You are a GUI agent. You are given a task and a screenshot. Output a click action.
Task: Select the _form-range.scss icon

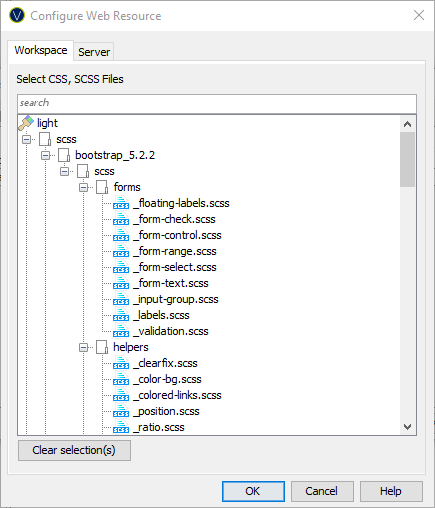(x=121, y=251)
